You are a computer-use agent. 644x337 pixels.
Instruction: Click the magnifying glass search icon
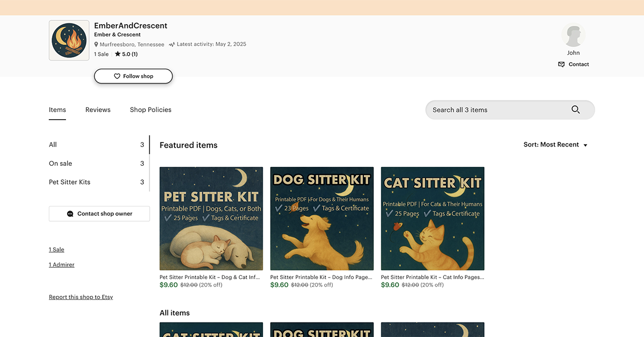pos(575,109)
